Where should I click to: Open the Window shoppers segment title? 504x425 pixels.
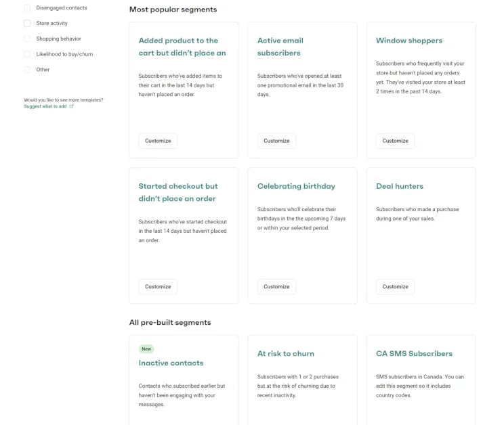click(x=409, y=41)
